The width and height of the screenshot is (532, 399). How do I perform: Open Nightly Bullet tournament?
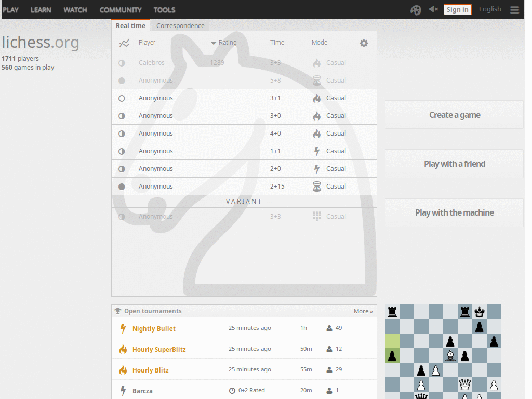[x=154, y=328]
